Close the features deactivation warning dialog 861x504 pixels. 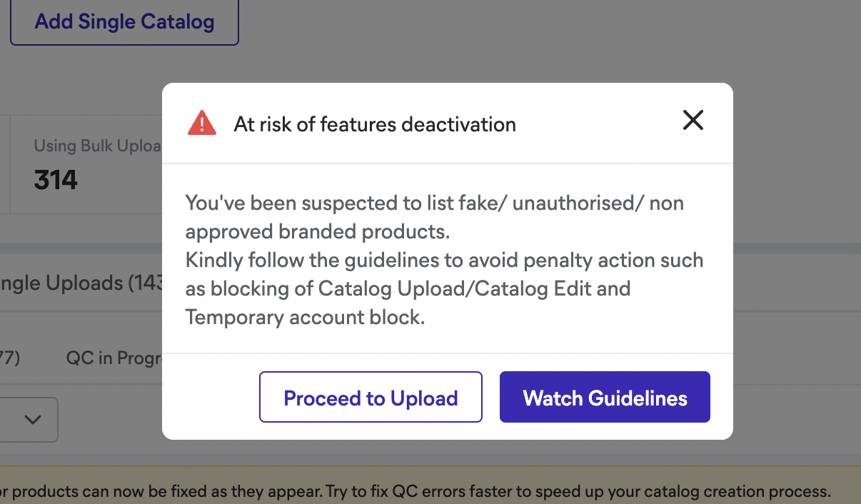click(x=693, y=121)
